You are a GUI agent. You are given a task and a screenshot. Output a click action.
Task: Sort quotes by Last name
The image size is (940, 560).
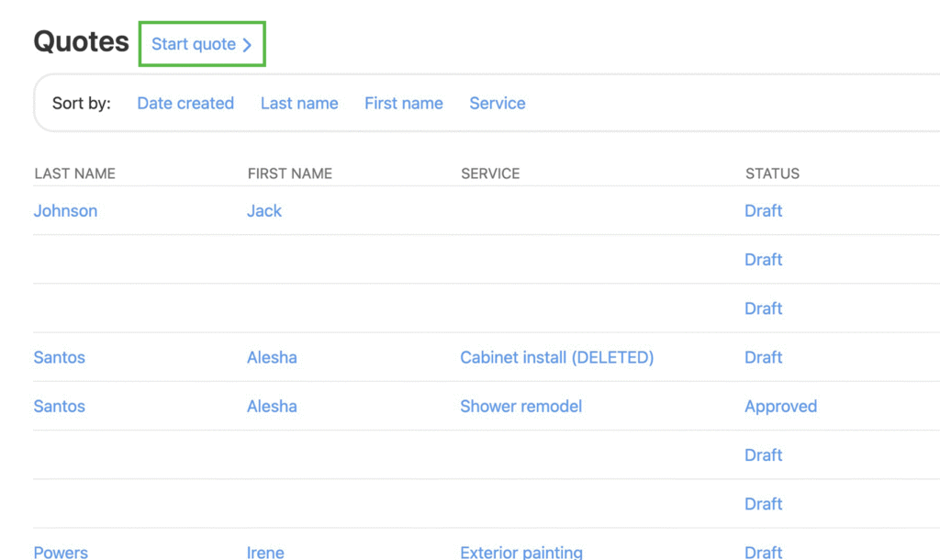(299, 103)
